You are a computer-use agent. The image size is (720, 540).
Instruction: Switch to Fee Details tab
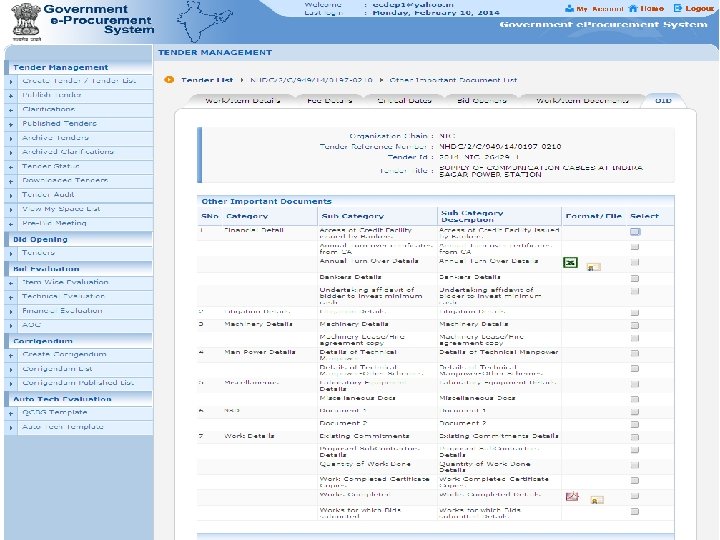330,101
